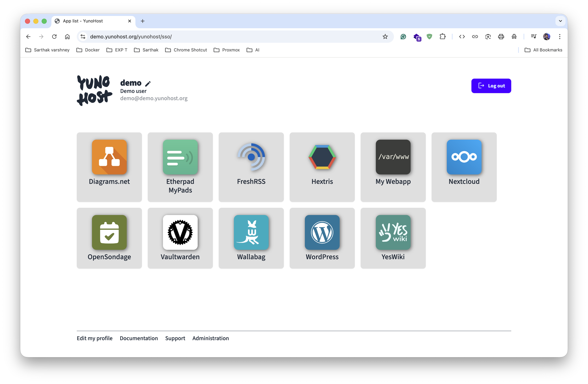This screenshot has width=588, height=384.
Task: Click the address bar URL field
Action: pos(222,37)
